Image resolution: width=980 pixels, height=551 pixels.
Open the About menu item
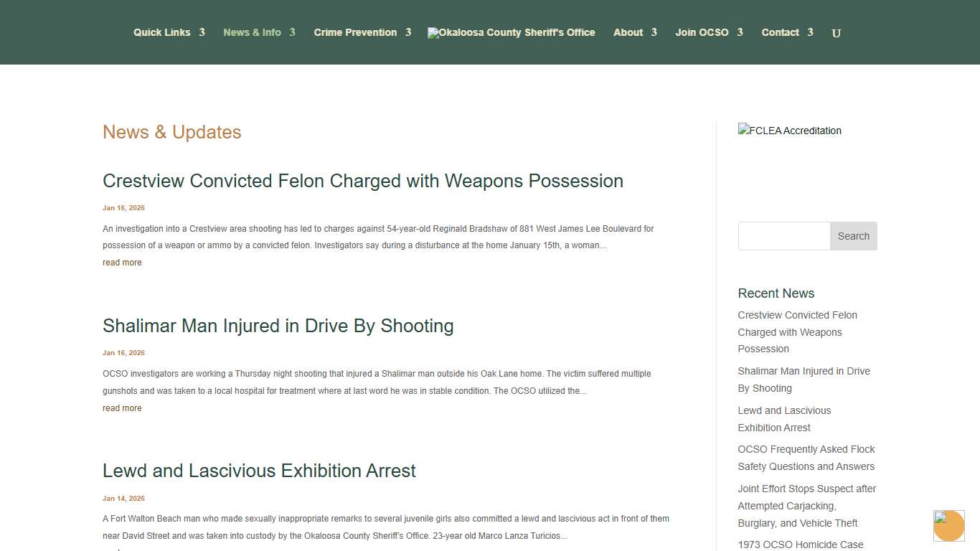tap(628, 32)
